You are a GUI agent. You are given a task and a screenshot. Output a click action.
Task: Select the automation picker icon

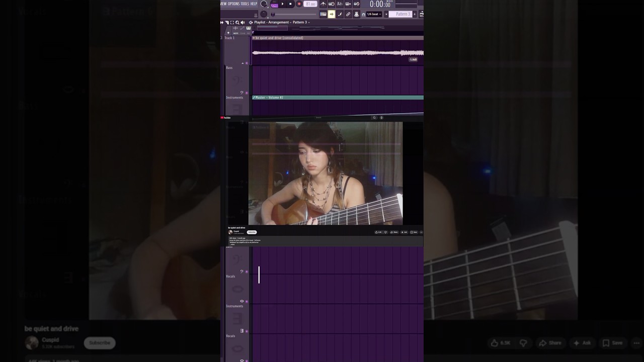242,28
